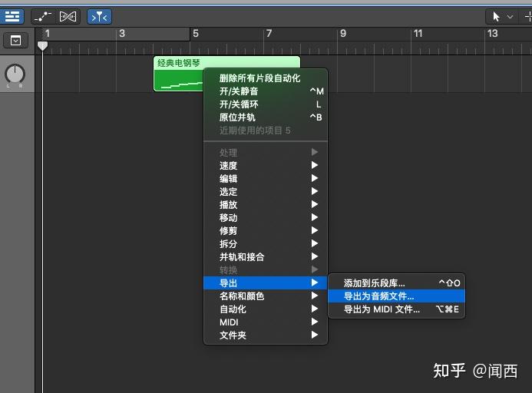The width and height of the screenshot is (532, 393).
Task: Open the MIDI submenu
Action: pyautogui.click(x=266, y=322)
